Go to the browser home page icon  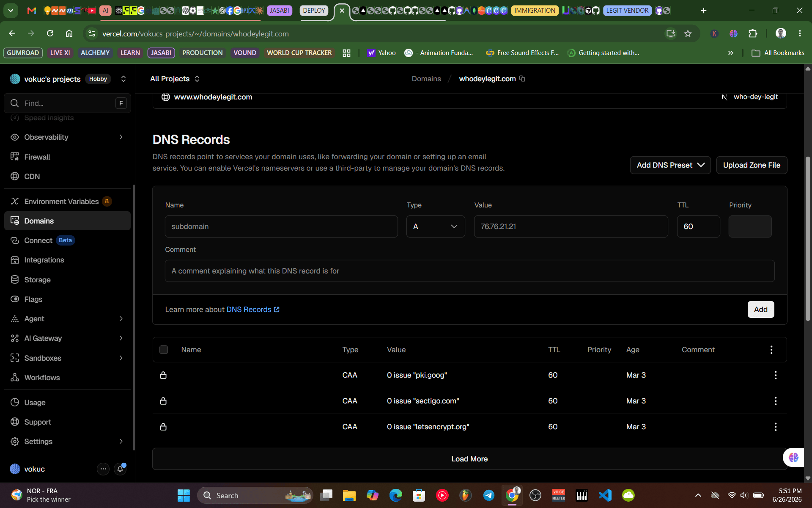tap(69, 33)
